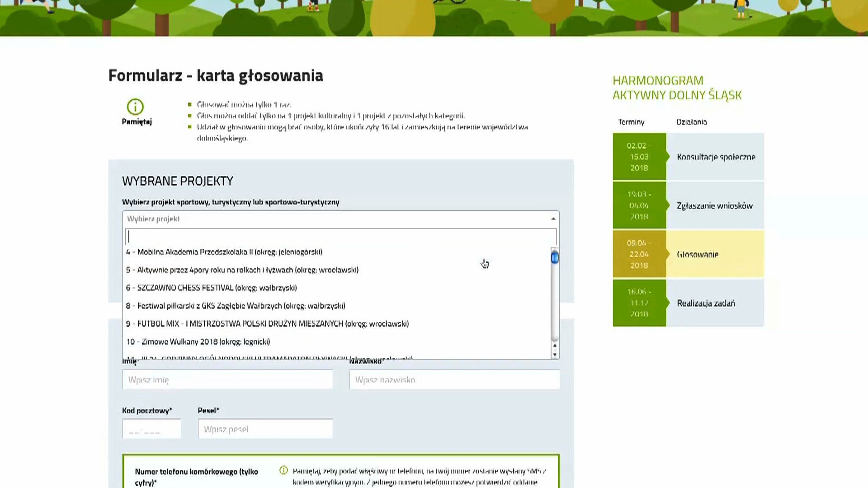The height and width of the screenshot is (488, 868).
Task: Click the dropdown list scroll down arrow
Action: pyautogui.click(x=555, y=355)
